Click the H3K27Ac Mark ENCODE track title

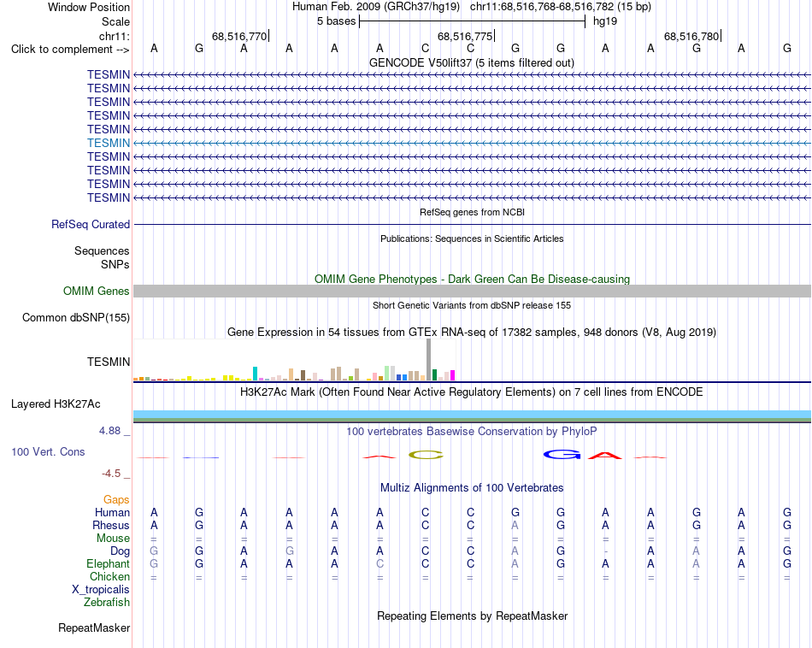pos(472,392)
